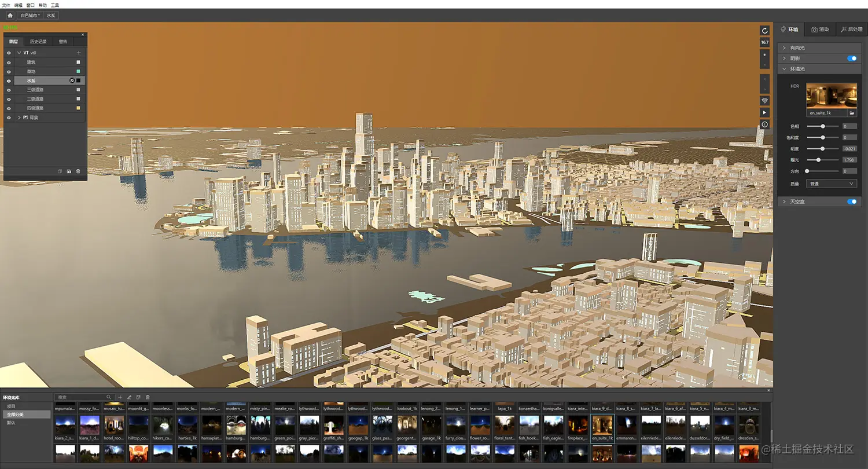The image size is (868, 469).
Task: Hide the 草地 layer via eye icon
Action: (x=9, y=71)
